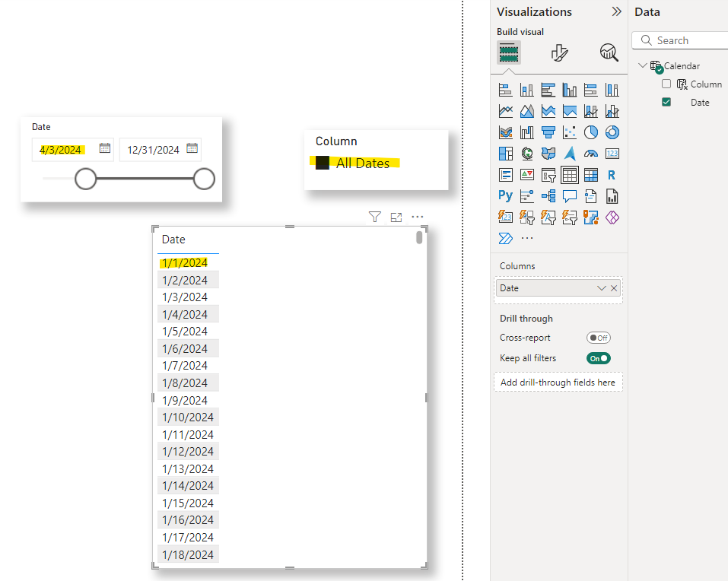This screenshot has width=728, height=581.
Task: Select the ArcGIS map visual
Action: [x=590, y=217]
